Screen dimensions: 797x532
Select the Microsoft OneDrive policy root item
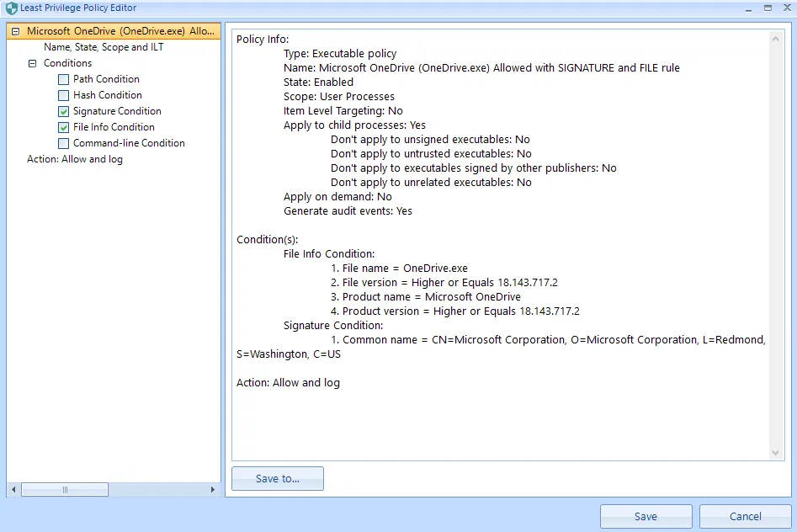point(121,31)
